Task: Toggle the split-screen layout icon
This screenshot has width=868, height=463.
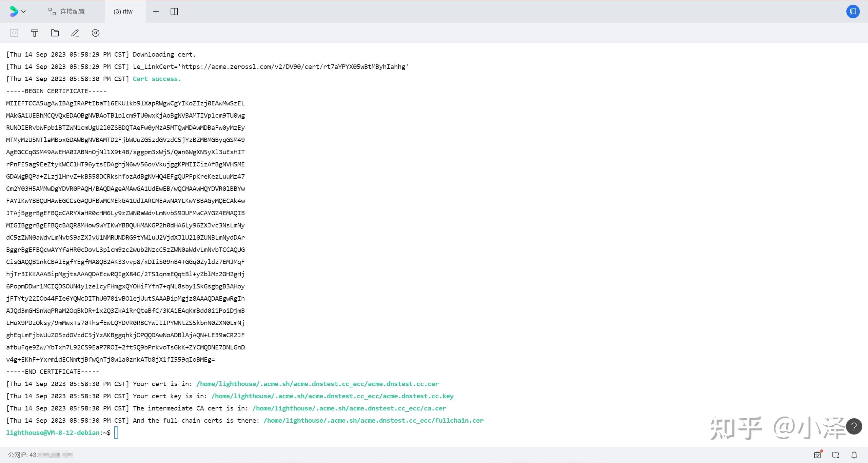Action: (174, 12)
